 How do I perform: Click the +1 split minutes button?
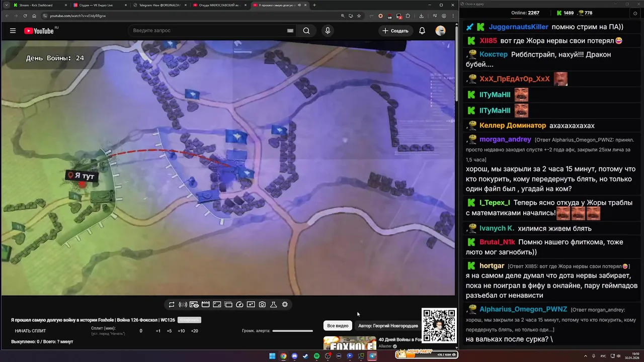pyautogui.click(x=158, y=331)
